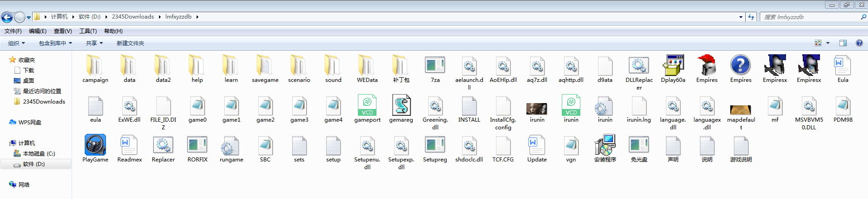Image resolution: width=868 pixels, height=199 pixels.
Task: Toggle the preview pane button
Action: tap(843, 43)
